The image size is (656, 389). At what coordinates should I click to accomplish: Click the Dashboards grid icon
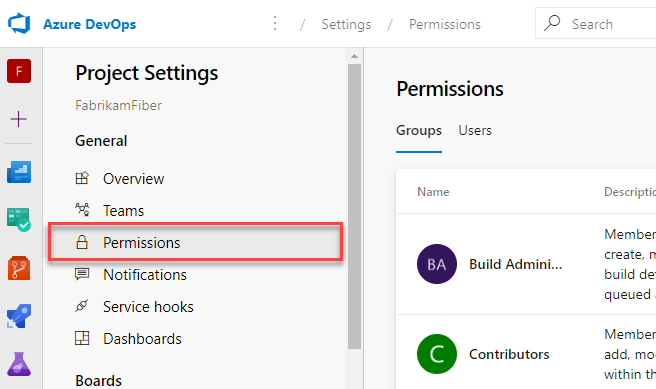(82, 338)
